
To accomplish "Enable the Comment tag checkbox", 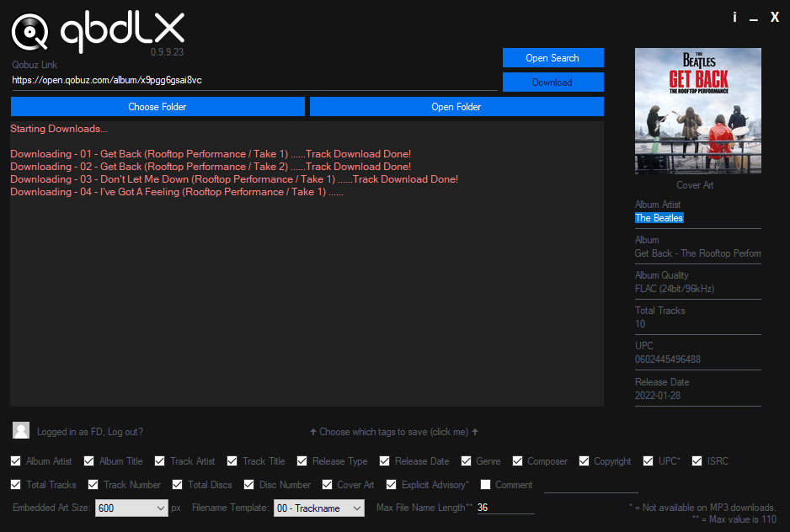I will pyautogui.click(x=485, y=485).
